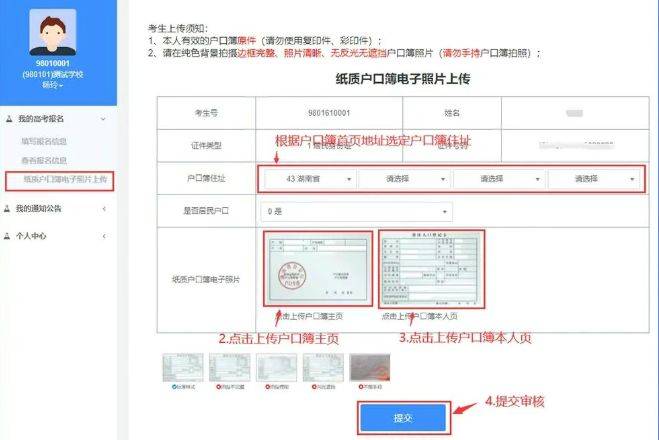This screenshot has width=659, height=440.
Task: Click the 户口簿本人页 upload image
Action: pos(431,270)
